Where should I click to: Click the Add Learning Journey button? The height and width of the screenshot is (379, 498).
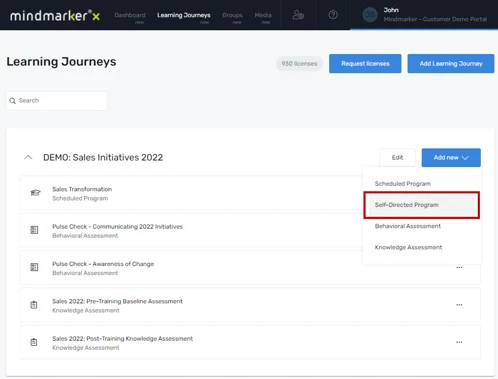coord(451,64)
